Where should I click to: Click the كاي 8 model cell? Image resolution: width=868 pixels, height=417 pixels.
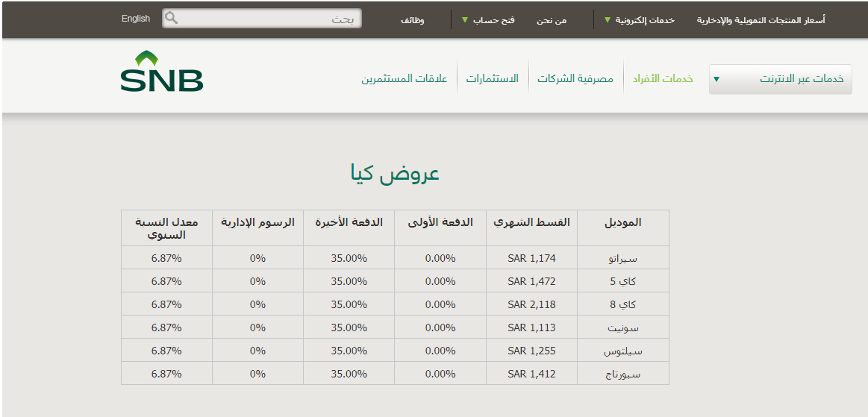[x=622, y=304]
